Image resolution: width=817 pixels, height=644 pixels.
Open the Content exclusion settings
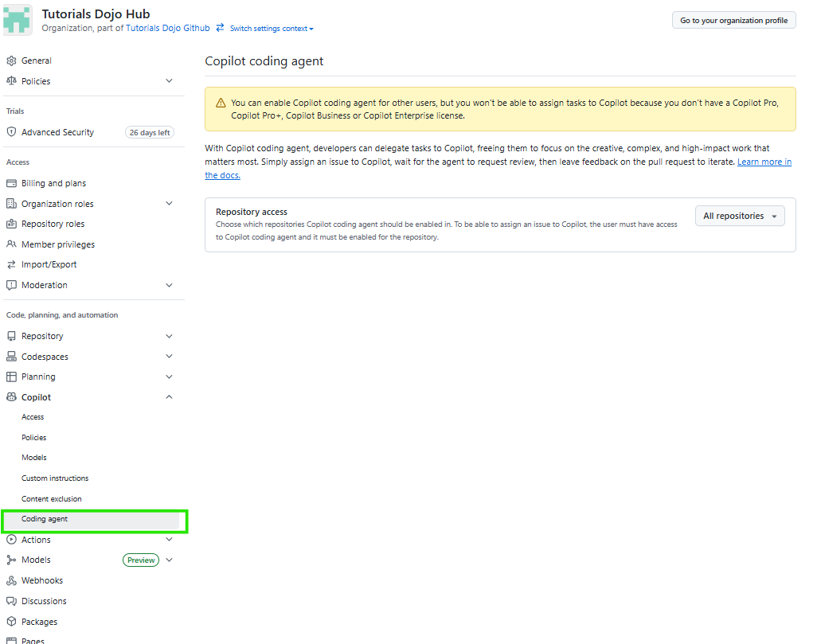(x=50, y=498)
